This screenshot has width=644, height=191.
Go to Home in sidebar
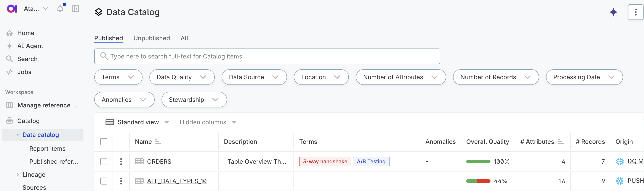pyautogui.click(x=26, y=33)
